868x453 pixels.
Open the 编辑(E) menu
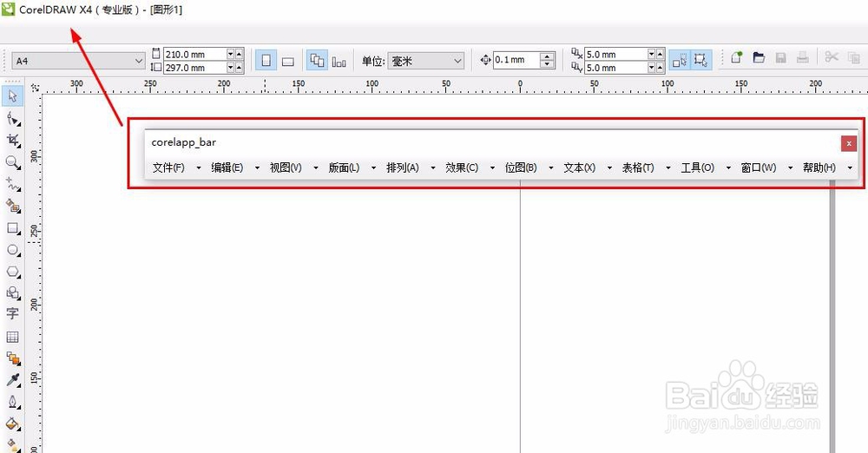coord(227,167)
